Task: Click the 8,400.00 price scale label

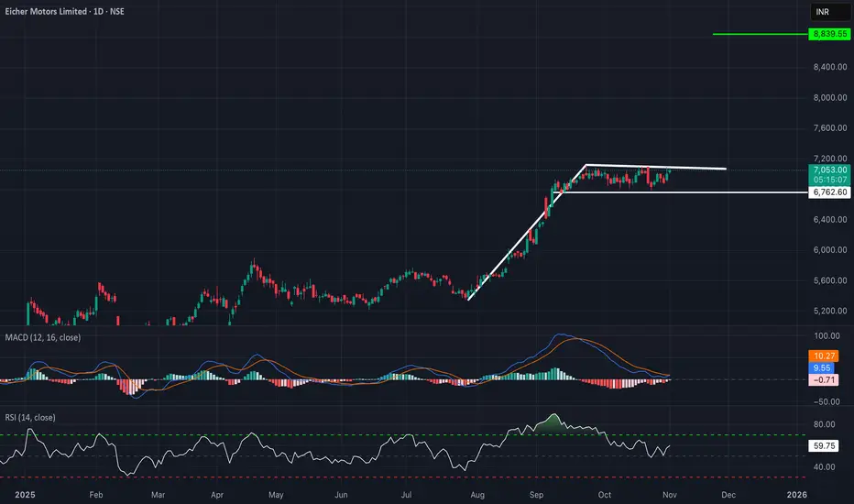Action: (830, 67)
